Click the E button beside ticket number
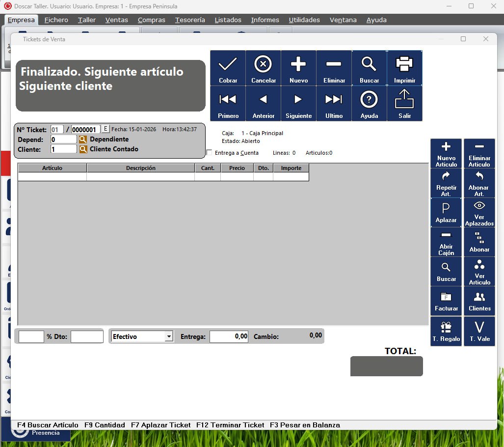504x447 pixels. point(105,129)
